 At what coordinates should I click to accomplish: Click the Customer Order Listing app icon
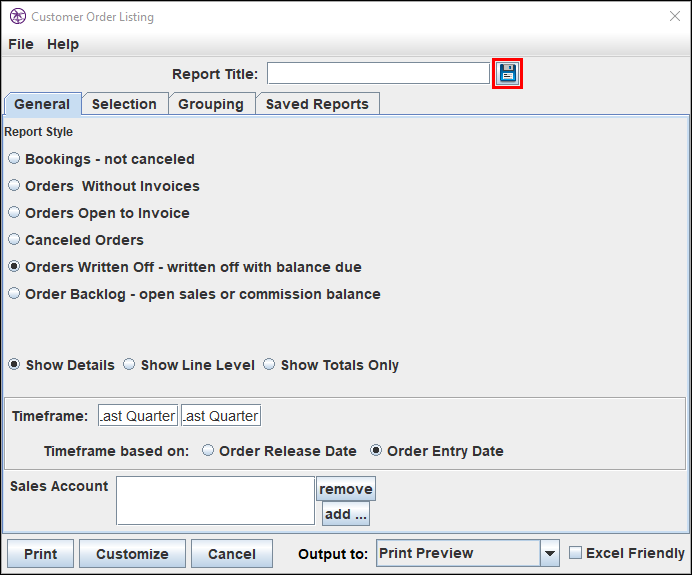click(x=18, y=16)
